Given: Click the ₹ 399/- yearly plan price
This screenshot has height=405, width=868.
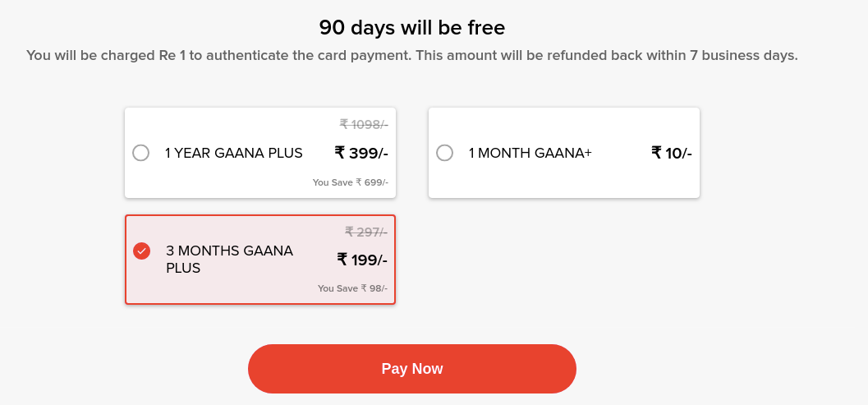Looking at the screenshot, I should (361, 153).
